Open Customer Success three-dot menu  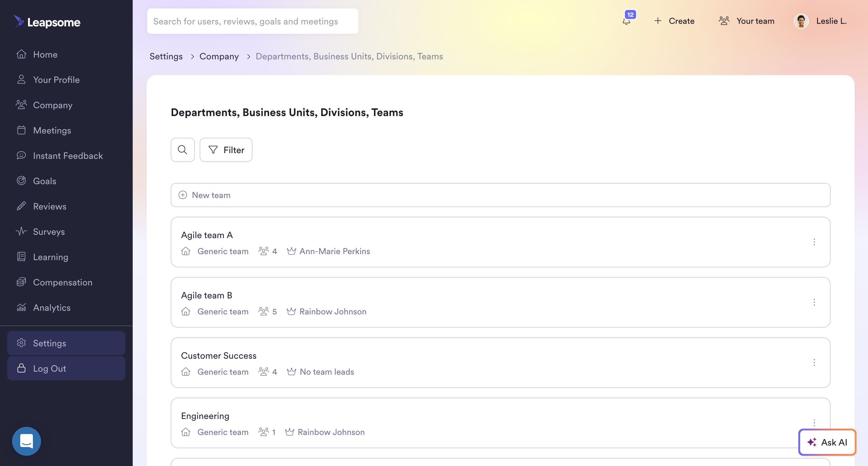[x=814, y=363]
